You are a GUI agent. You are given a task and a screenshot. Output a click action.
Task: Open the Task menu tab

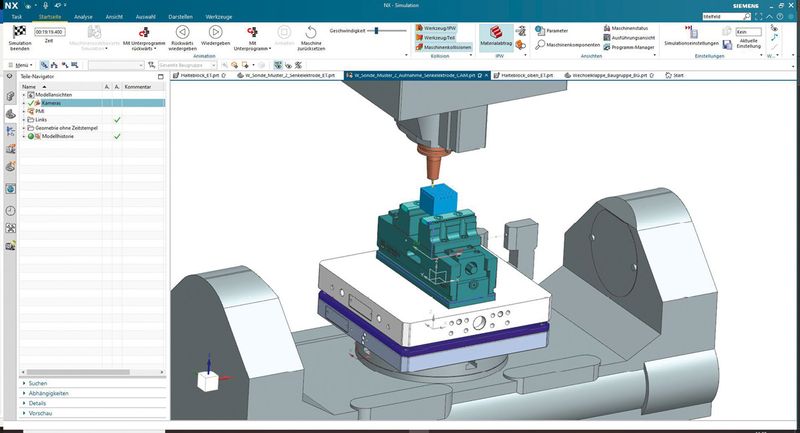point(17,17)
